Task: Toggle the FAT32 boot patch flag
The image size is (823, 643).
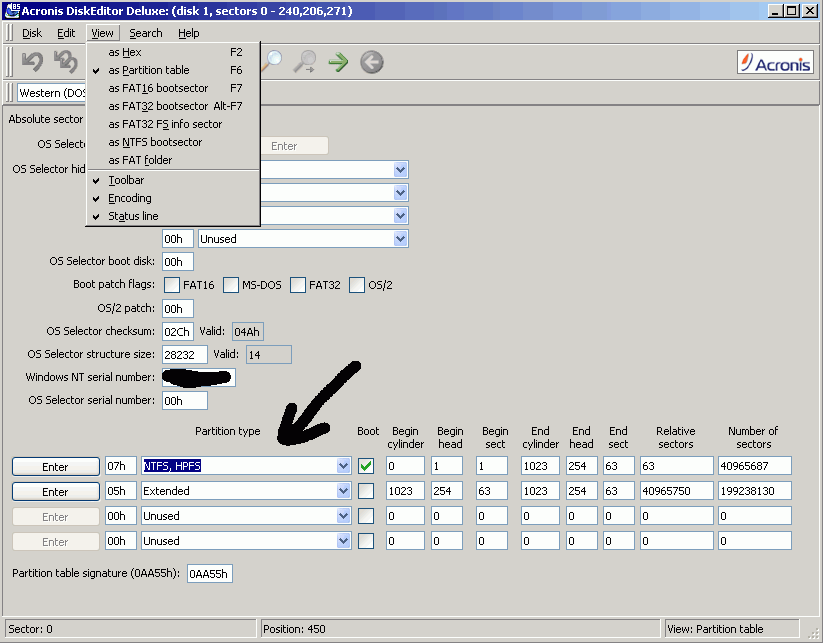Action: pyautogui.click(x=298, y=285)
